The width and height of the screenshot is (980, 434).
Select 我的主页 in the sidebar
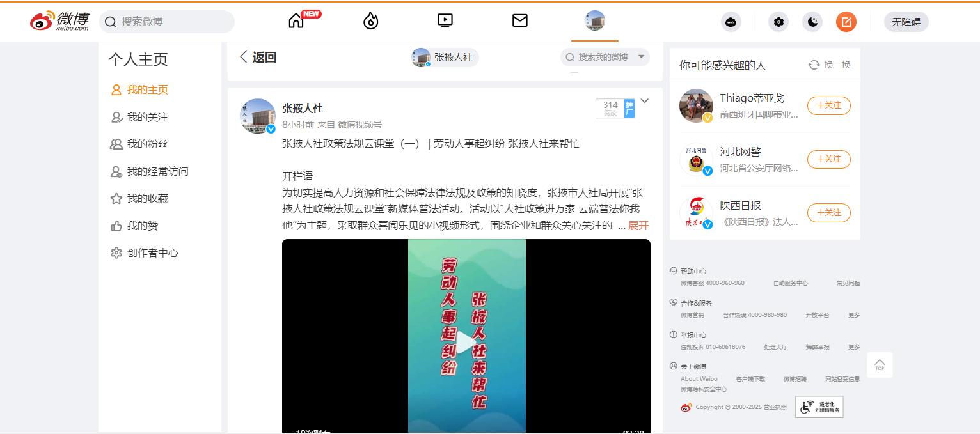point(139,90)
